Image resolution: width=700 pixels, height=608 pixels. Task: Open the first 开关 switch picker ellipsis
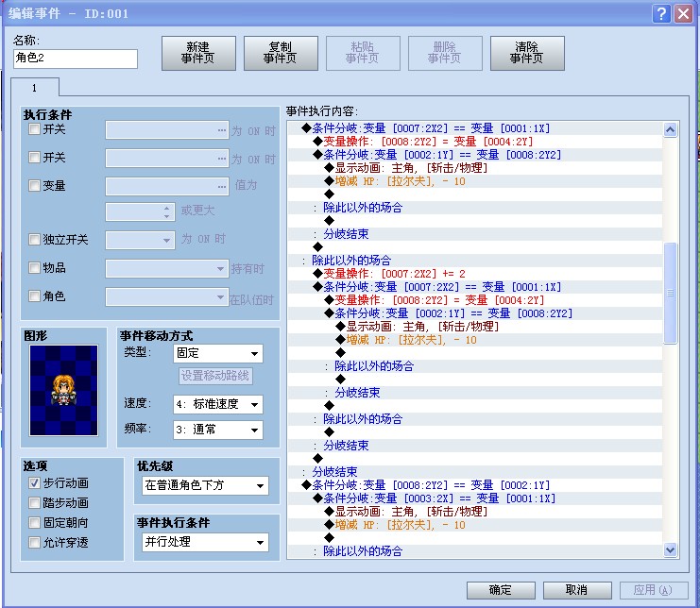pos(222,130)
